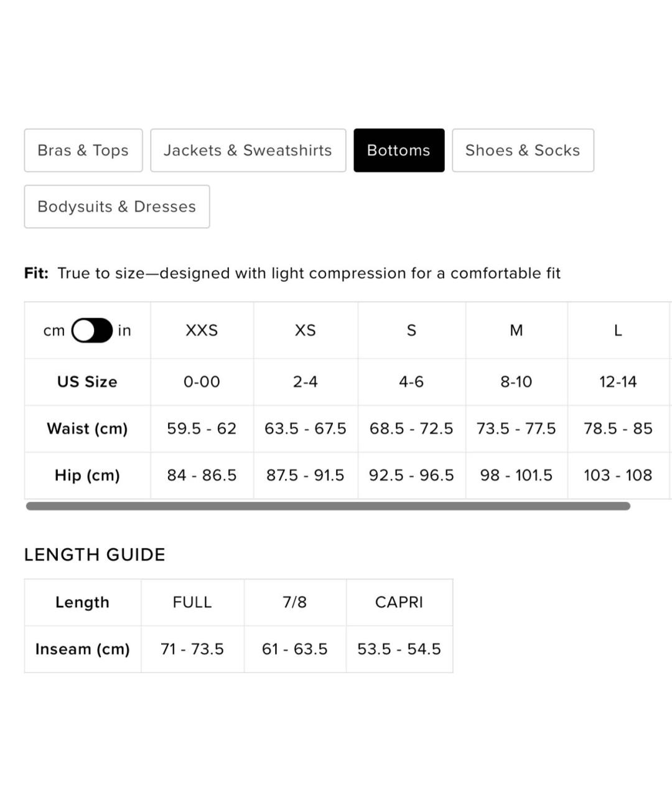Open Shoes & Socks size chart
This screenshot has height=797, width=672.
(x=523, y=150)
